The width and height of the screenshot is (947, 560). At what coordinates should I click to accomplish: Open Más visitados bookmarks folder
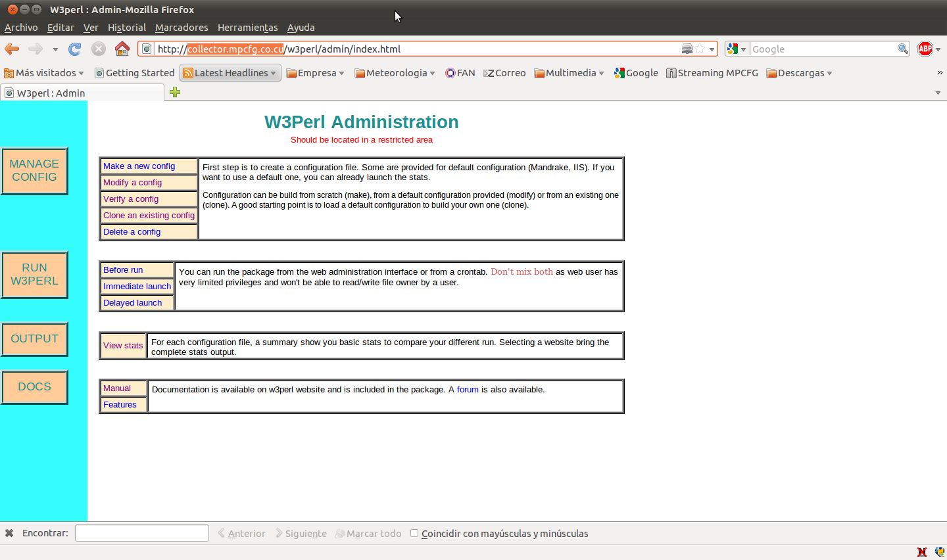[x=44, y=73]
